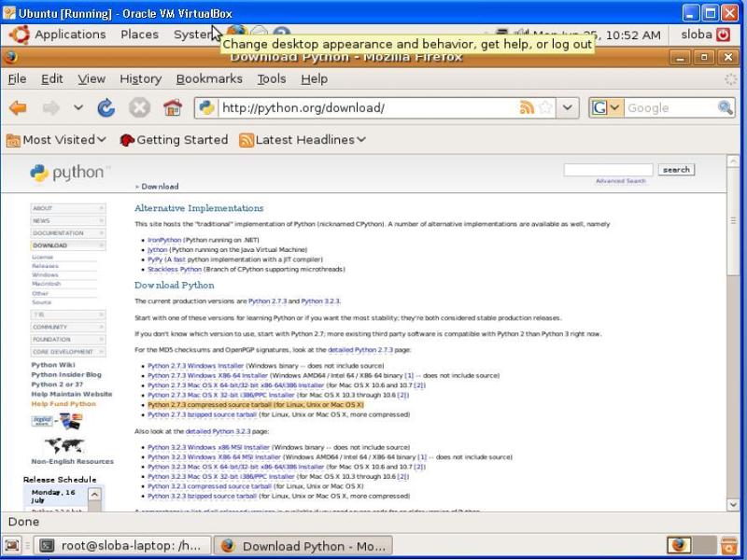Click the search magnifier icon in Google box

coord(726,107)
